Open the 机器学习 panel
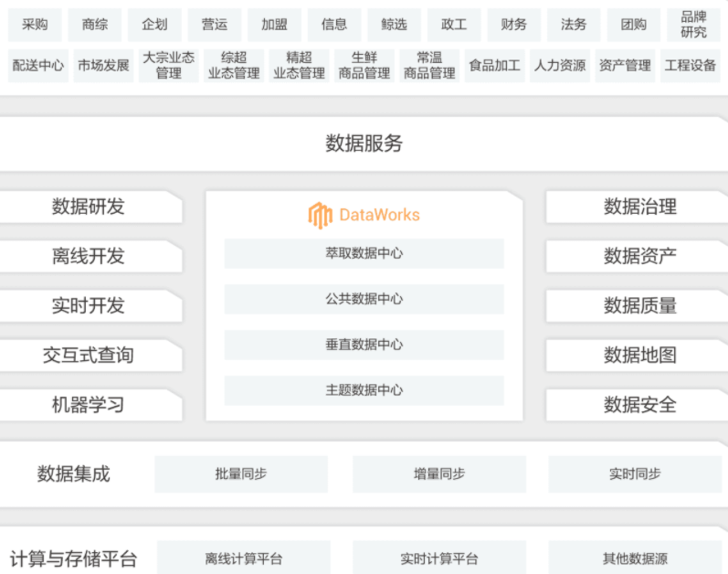Image resolution: width=728 pixels, height=574 pixels. (90, 406)
